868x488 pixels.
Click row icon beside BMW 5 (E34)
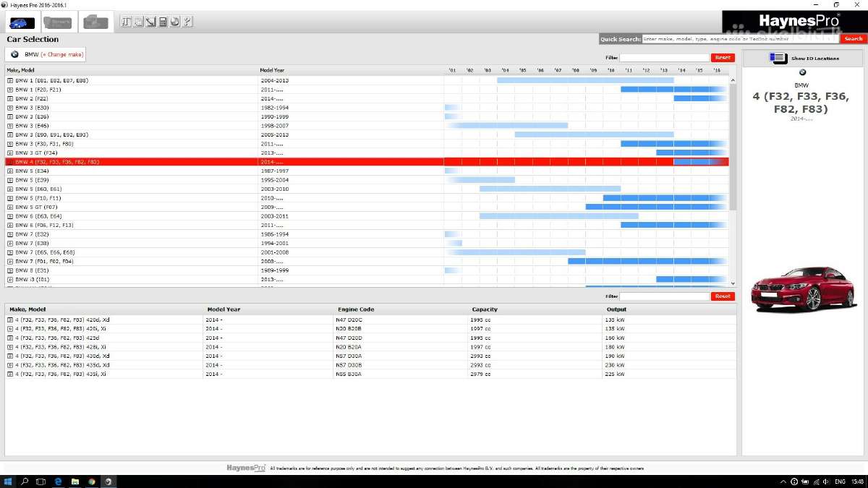click(10, 171)
